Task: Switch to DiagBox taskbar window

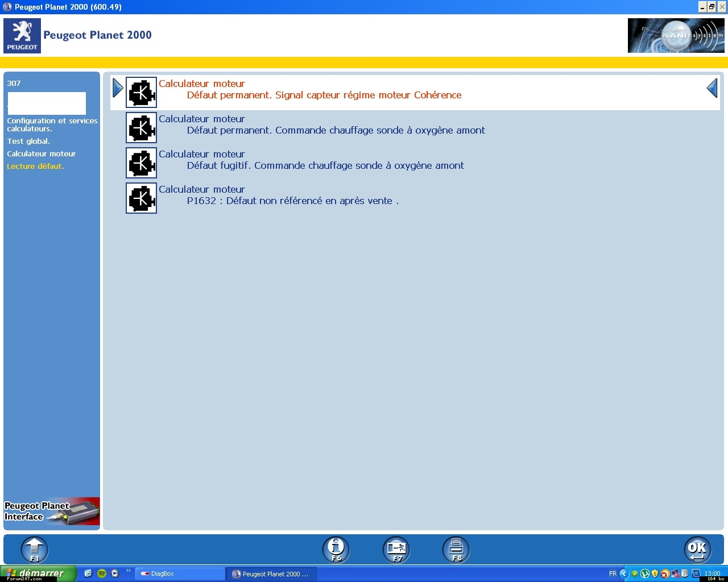Action: [x=180, y=574]
